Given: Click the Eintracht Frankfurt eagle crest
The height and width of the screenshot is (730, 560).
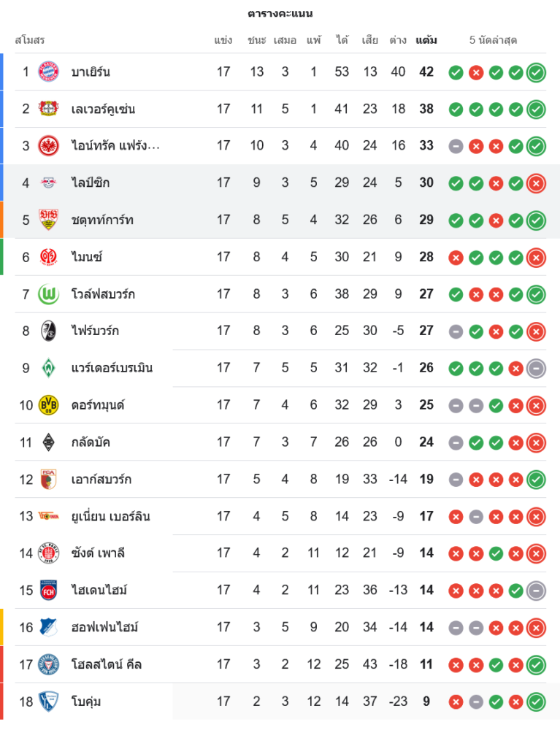Looking at the screenshot, I should point(48,145).
